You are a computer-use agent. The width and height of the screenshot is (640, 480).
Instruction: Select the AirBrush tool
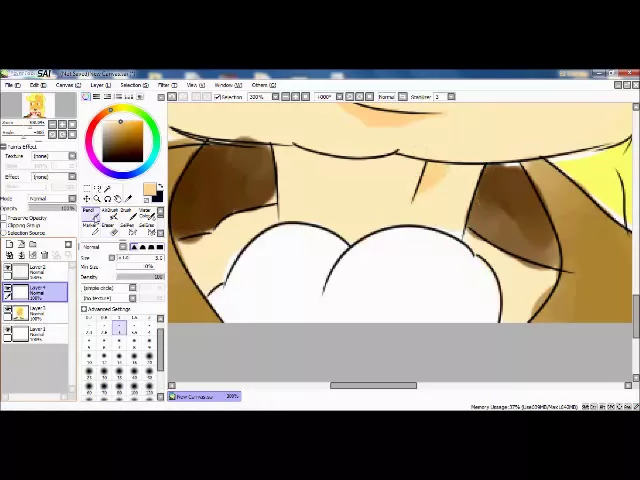pos(109,212)
